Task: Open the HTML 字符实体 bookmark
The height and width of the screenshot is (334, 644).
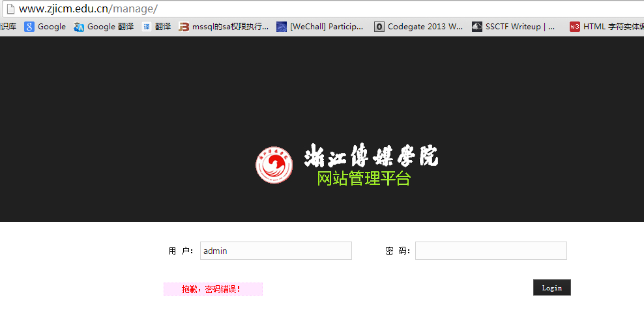Action: [613, 27]
